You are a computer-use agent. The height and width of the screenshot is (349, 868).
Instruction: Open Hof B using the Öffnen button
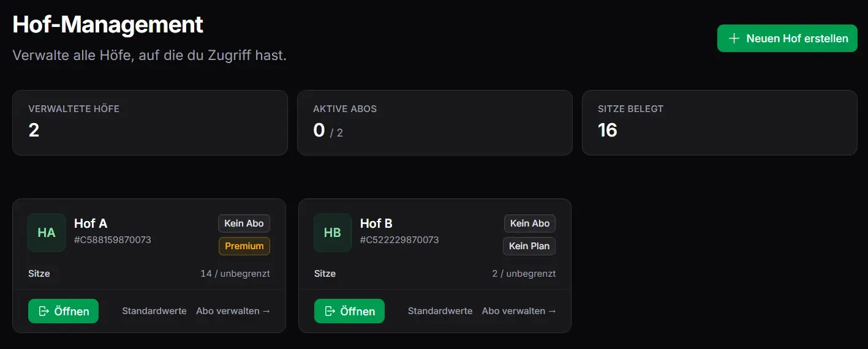tap(349, 311)
